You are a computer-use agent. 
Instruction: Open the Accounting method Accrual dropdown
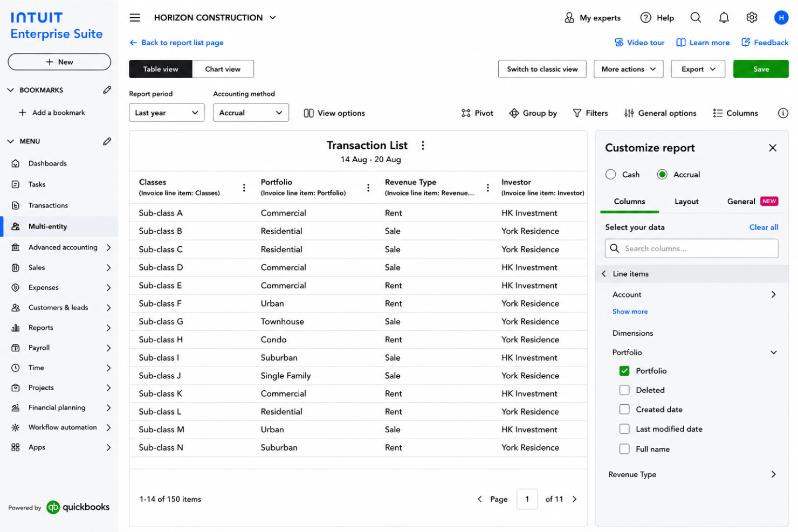251,113
